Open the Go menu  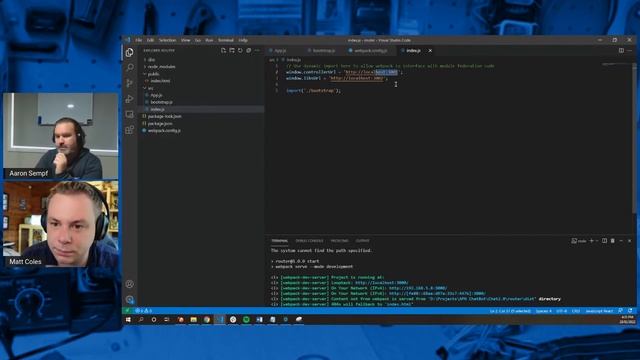pyautogui.click(x=198, y=40)
